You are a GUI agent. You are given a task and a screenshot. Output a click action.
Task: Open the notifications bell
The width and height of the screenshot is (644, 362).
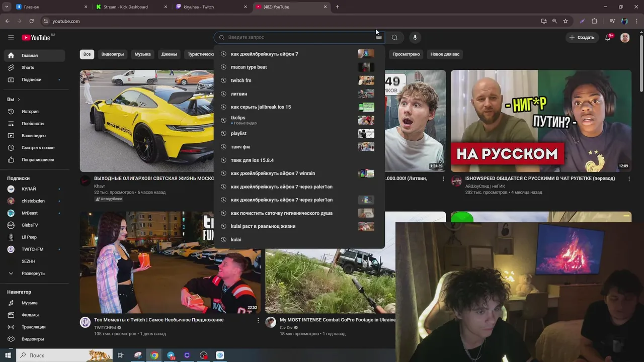tap(608, 37)
